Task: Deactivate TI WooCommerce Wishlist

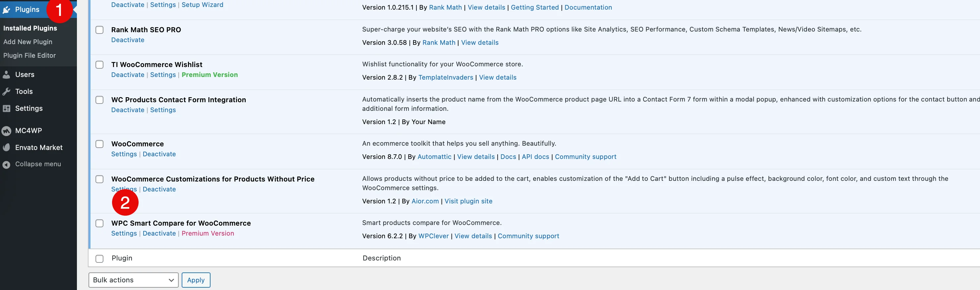Action: [128, 75]
